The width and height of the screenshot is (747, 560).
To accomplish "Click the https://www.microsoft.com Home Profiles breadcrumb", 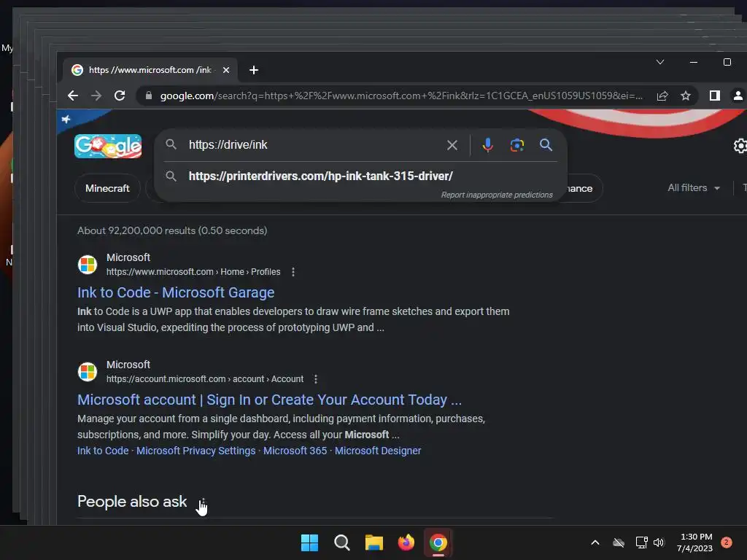I will 193,272.
